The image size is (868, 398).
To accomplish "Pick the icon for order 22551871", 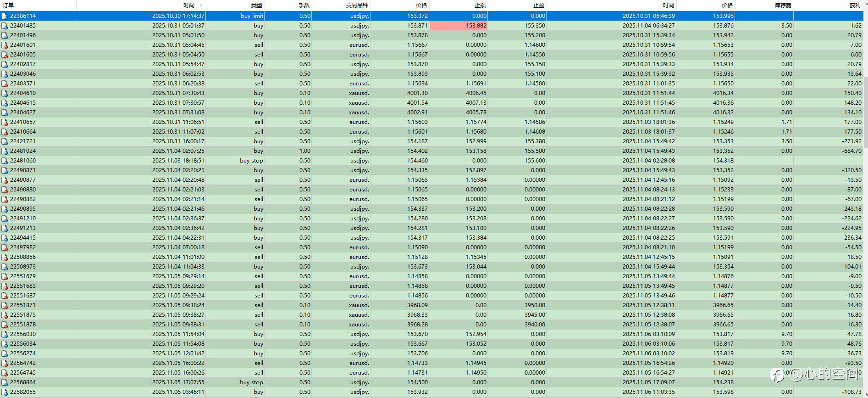I will tap(5, 305).
